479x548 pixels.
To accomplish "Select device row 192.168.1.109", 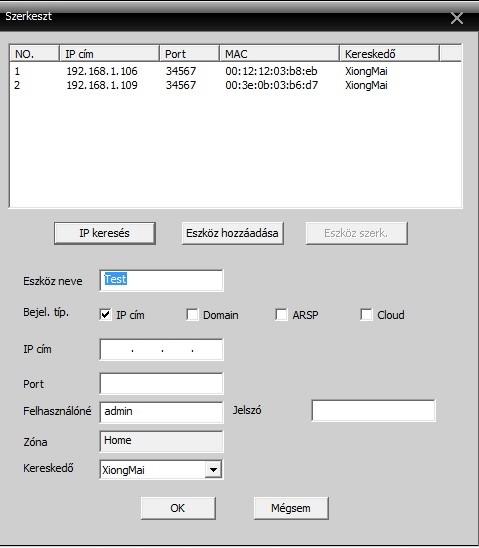I will pos(235,85).
